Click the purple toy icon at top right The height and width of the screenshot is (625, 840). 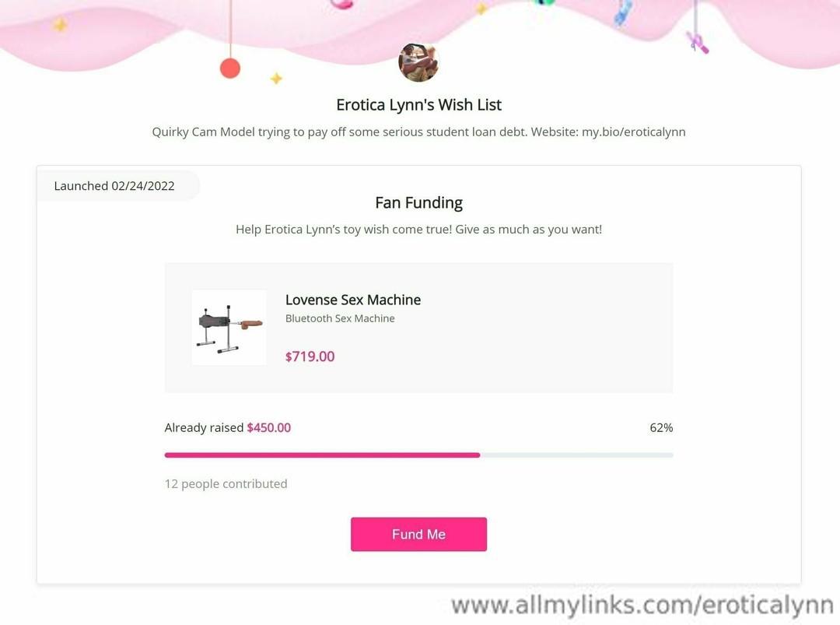click(698, 43)
